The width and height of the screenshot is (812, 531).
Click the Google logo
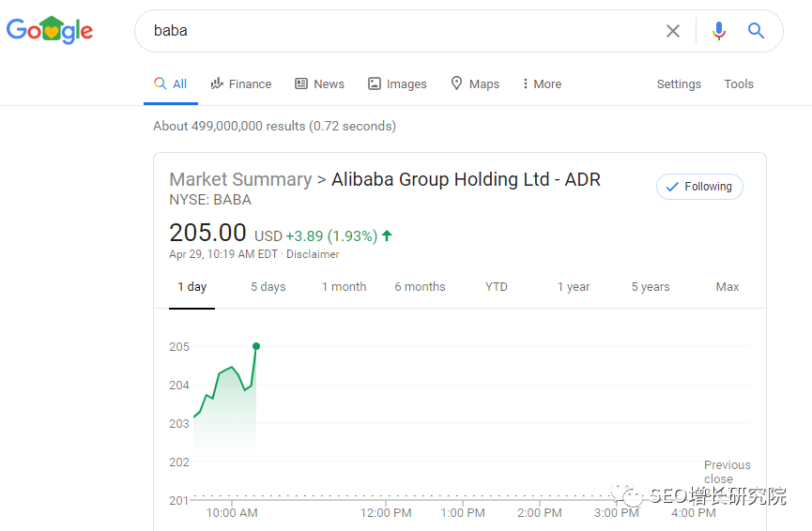tap(50, 30)
